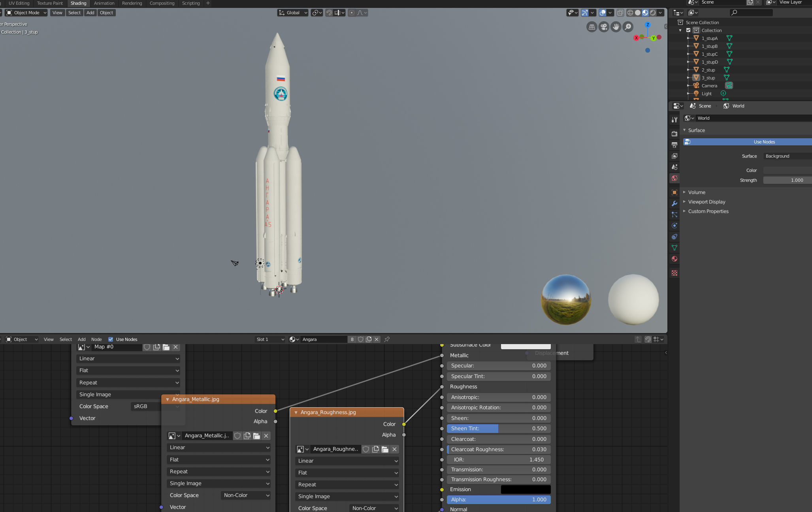Open image folder icon for Angara_Metallic
The image size is (812, 512).
(x=256, y=436)
